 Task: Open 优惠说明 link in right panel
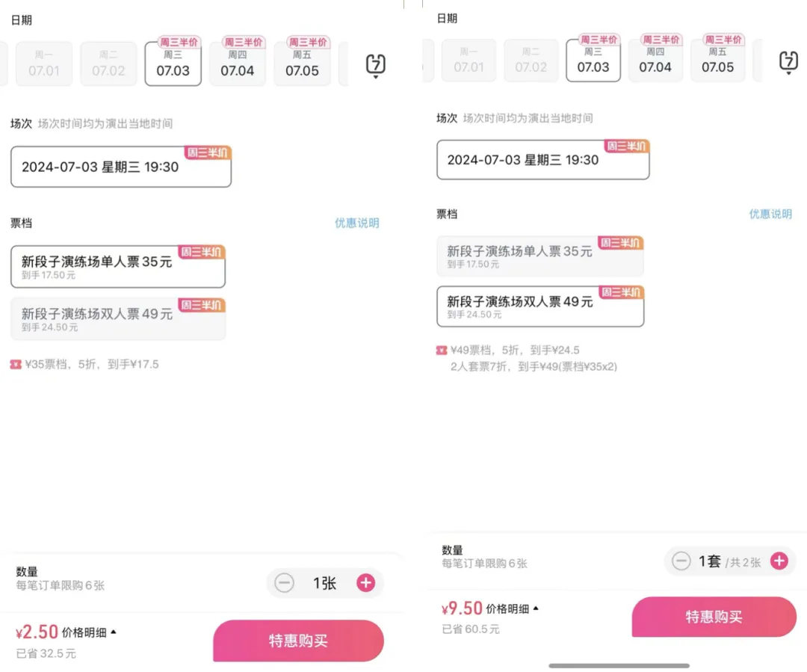(x=770, y=215)
